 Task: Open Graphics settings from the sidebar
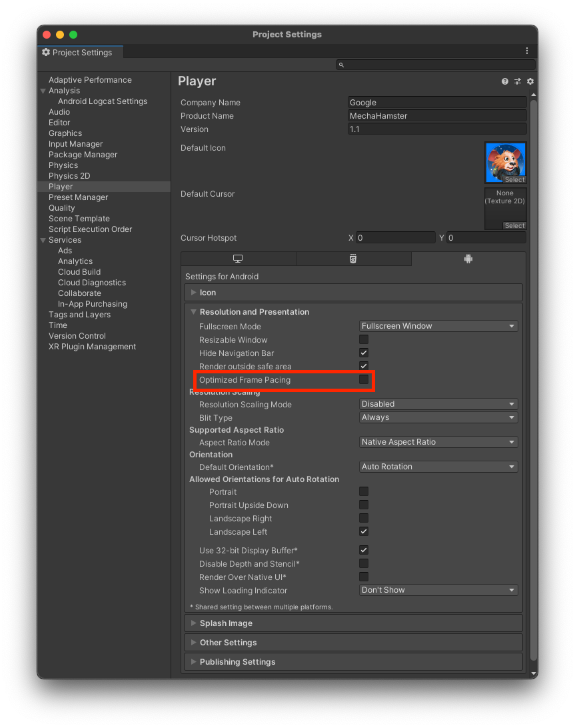65,133
